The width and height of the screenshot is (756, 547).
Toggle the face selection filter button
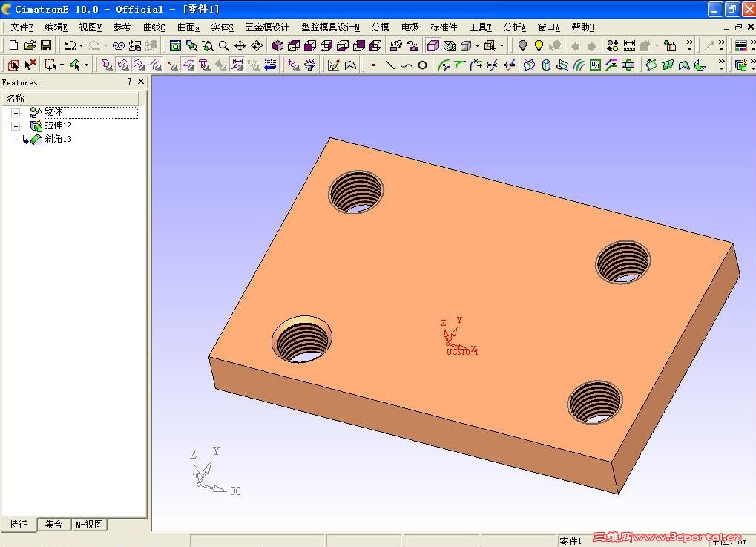point(123,65)
